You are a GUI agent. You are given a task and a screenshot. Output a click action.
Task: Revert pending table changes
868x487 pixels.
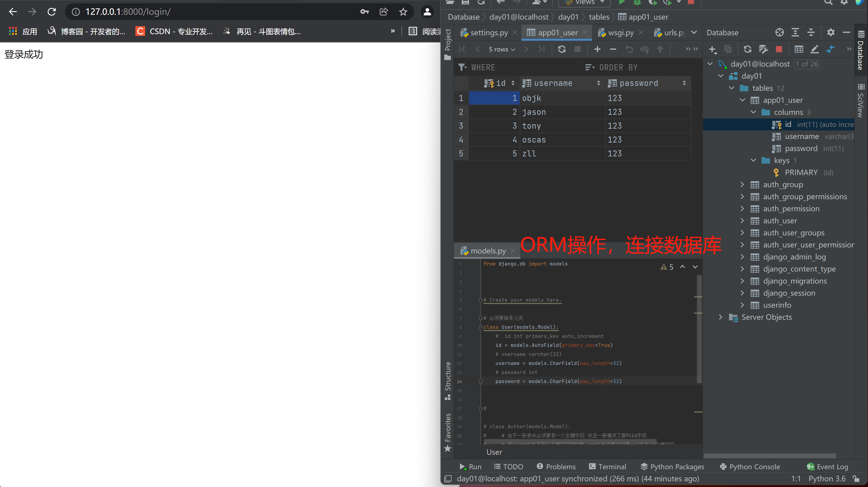[x=629, y=49]
